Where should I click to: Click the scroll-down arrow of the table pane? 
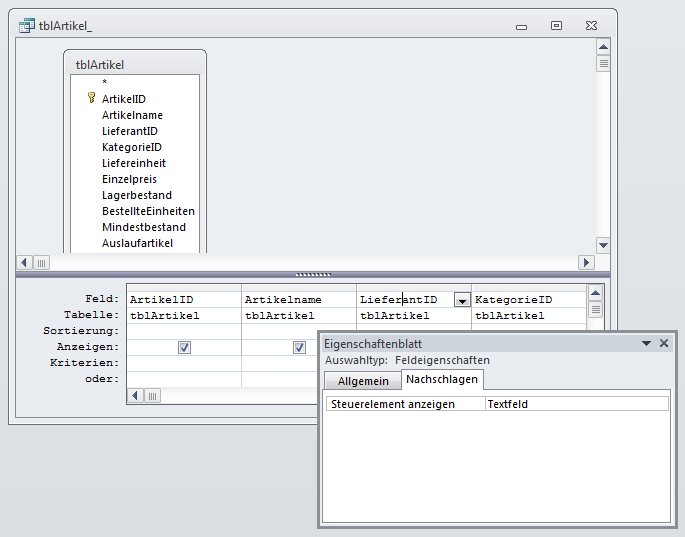click(602, 244)
